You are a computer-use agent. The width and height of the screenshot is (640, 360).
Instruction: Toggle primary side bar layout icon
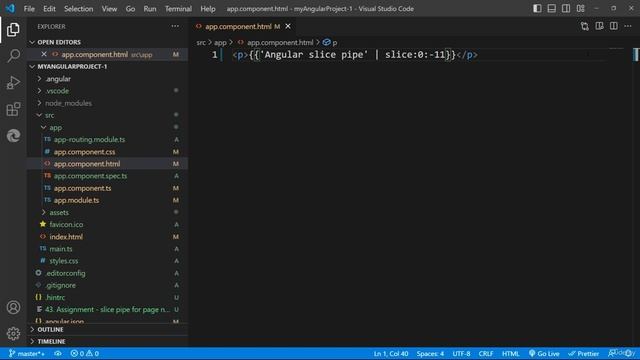[537, 9]
